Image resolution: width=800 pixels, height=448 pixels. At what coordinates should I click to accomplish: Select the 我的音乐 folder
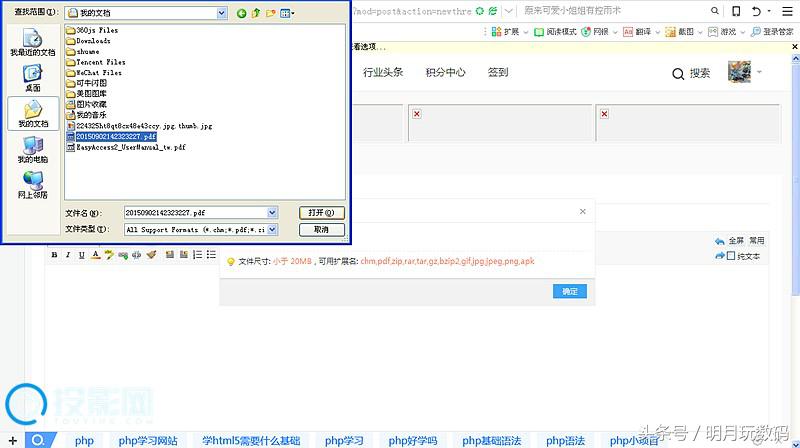click(87, 115)
